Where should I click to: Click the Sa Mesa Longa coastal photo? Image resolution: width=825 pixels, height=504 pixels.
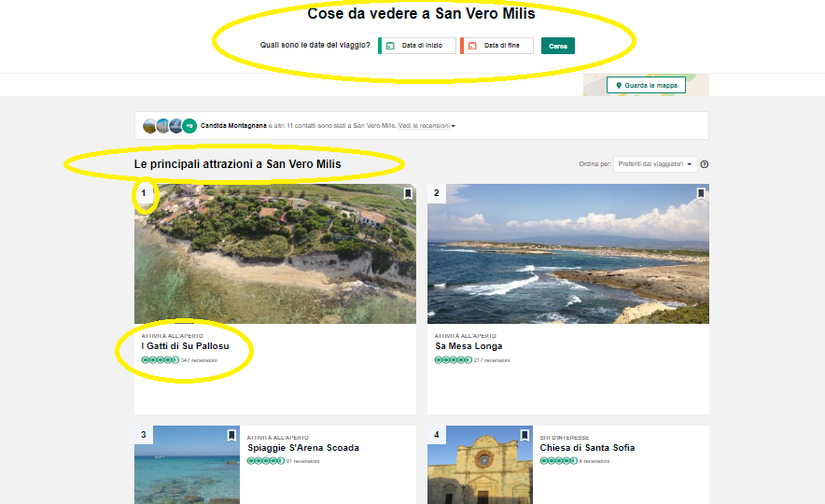pos(567,254)
